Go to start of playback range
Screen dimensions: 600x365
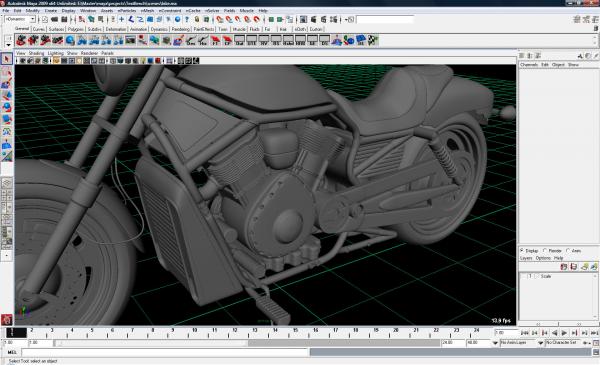point(525,333)
